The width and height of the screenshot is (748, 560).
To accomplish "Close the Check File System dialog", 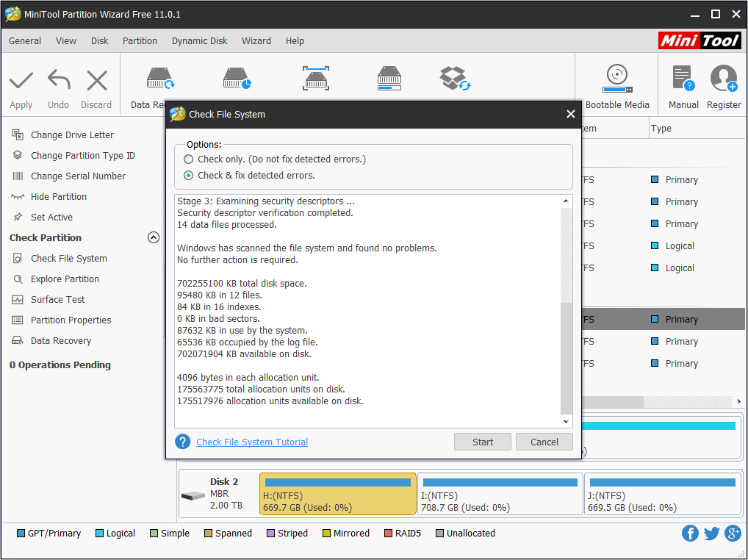I will point(570,114).
